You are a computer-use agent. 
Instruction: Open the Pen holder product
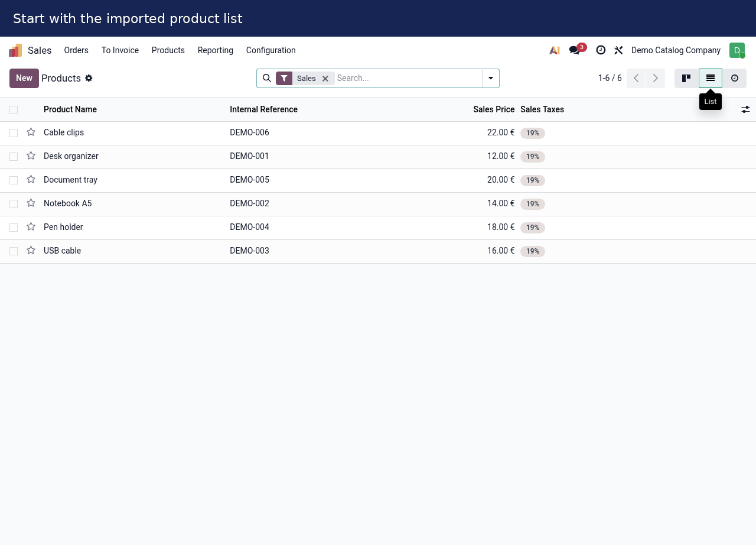pos(63,227)
